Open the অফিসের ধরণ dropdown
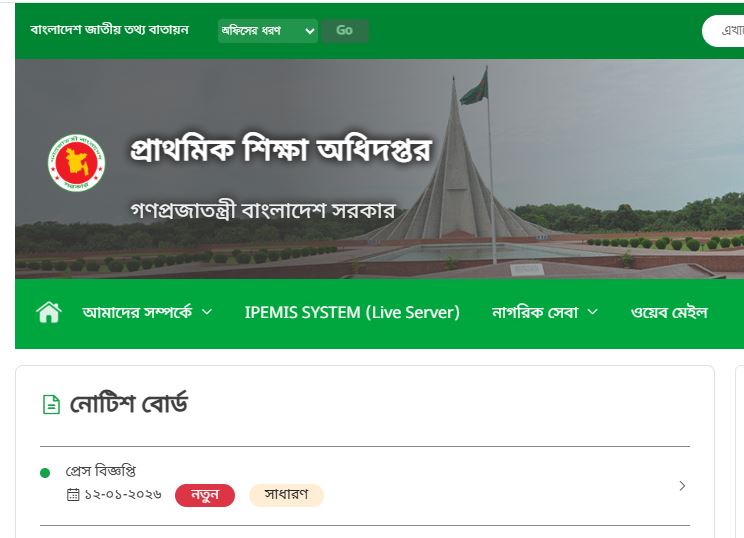This screenshot has width=744, height=538. [267, 31]
